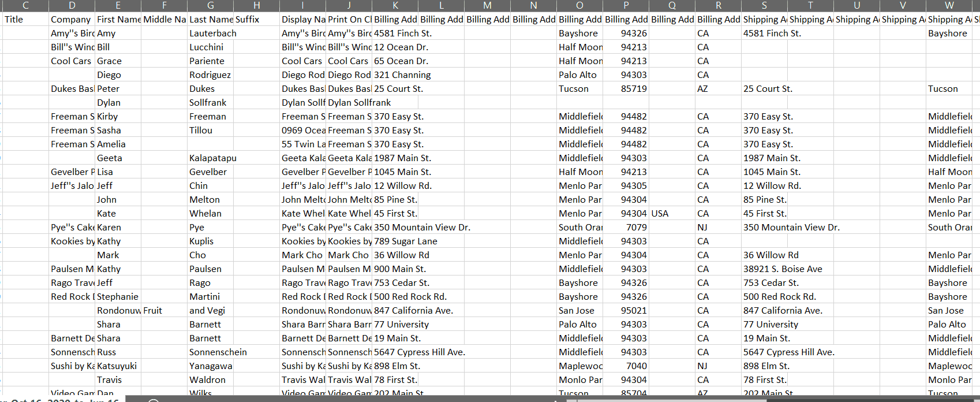Select the Kuplis last name cell
This screenshot has height=402, width=980.
(211, 241)
